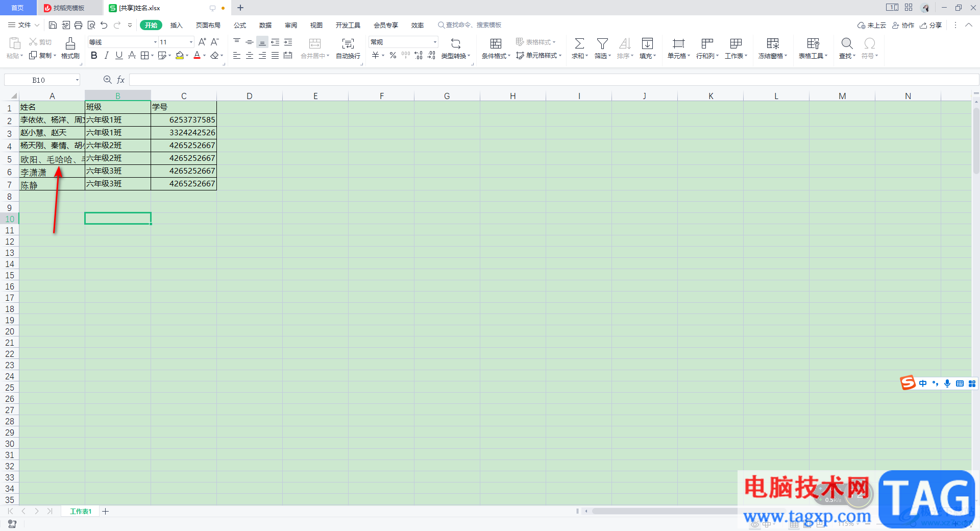Click the Share (分享) icon

(x=930, y=25)
